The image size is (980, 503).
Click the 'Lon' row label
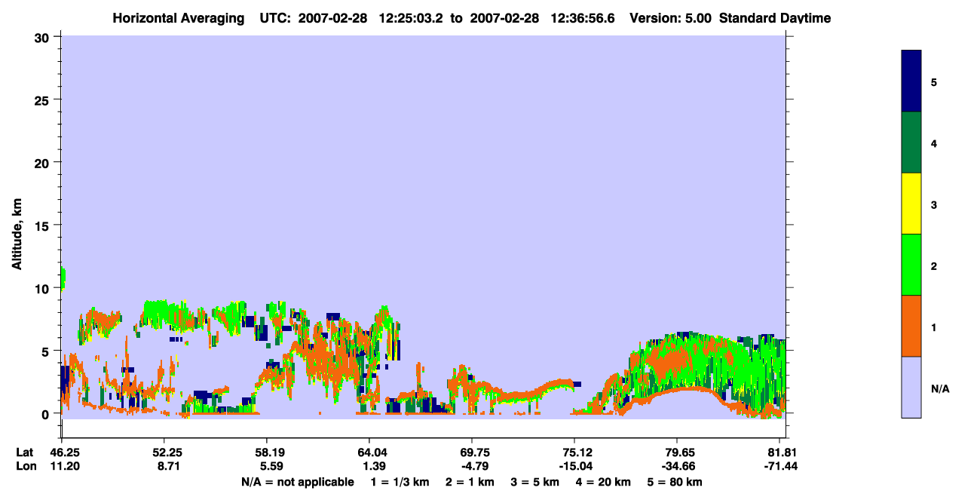(x=25, y=466)
